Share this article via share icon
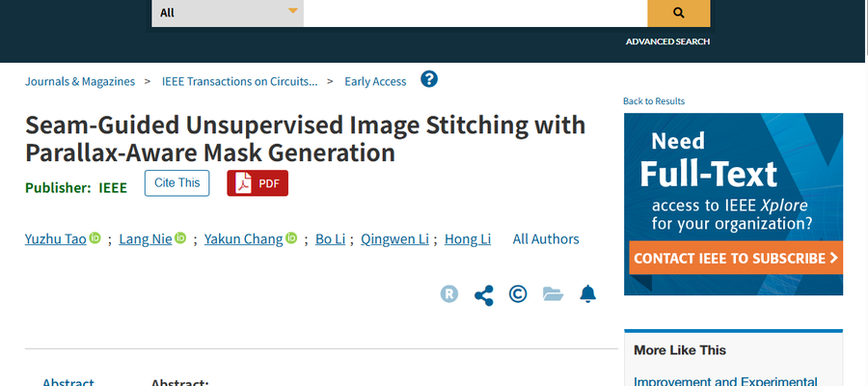This screenshot has height=386, width=868. pos(484,294)
